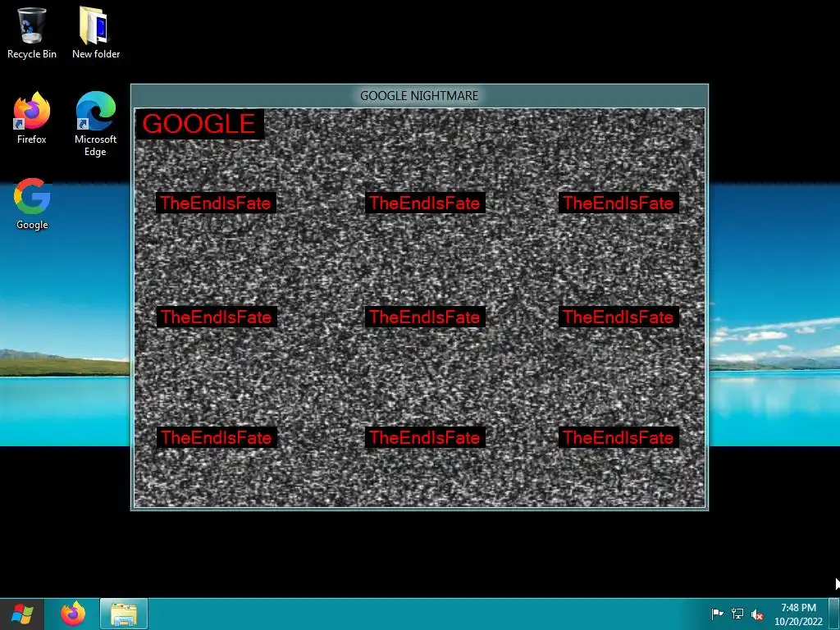Select the Firefox desktop shortcut
Screen dimensions: 840x630
pyautogui.click(x=32, y=118)
